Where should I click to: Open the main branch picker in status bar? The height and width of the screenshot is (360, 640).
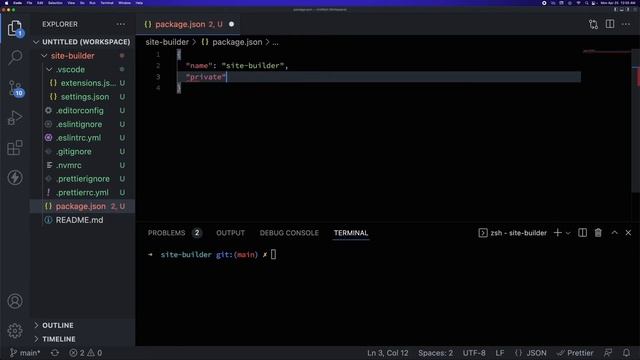(25, 353)
